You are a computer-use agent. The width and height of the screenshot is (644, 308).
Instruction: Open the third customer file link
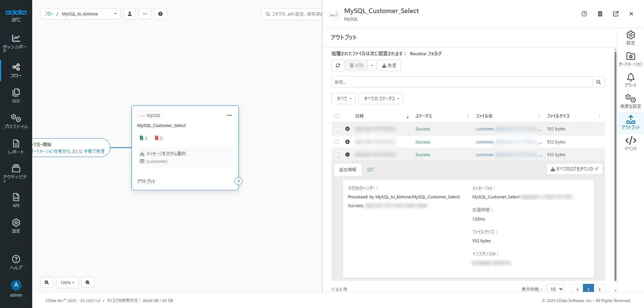tap(508, 155)
